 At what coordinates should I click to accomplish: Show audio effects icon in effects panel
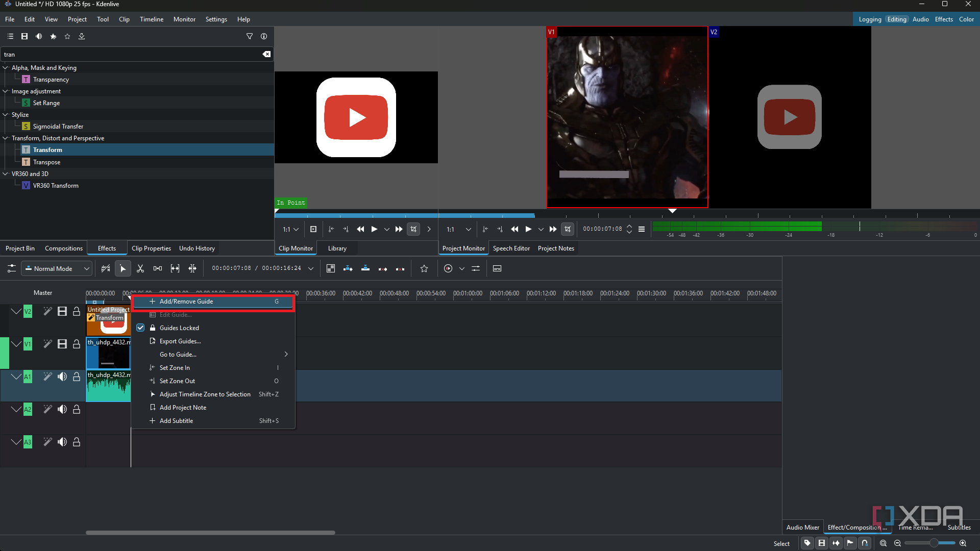click(39, 36)
